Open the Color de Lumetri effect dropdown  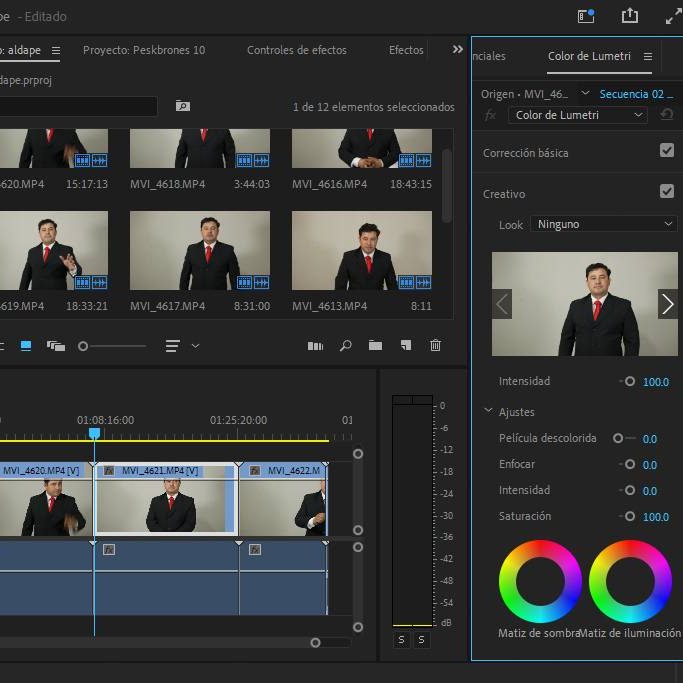pyautogui.click(x=578, y=115)
